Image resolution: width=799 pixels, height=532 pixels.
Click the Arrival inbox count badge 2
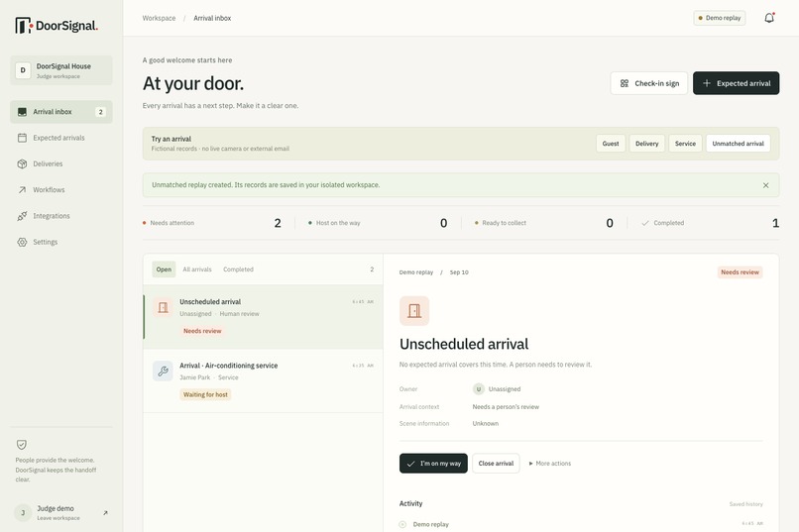click(100, 112)
